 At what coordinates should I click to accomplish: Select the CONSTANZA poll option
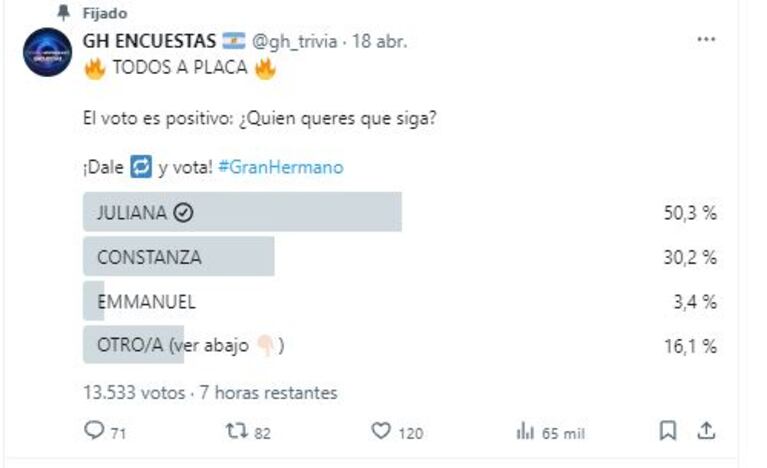point(178,257)
